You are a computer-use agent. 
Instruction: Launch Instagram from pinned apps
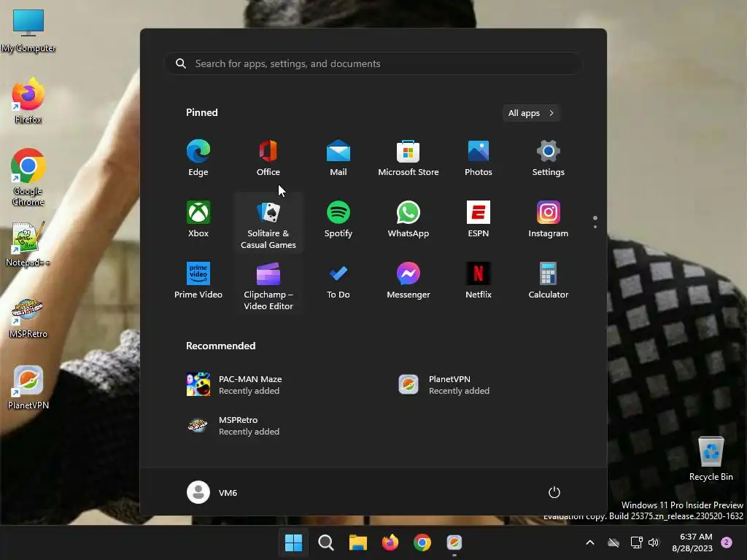click(x=549, y=219)
